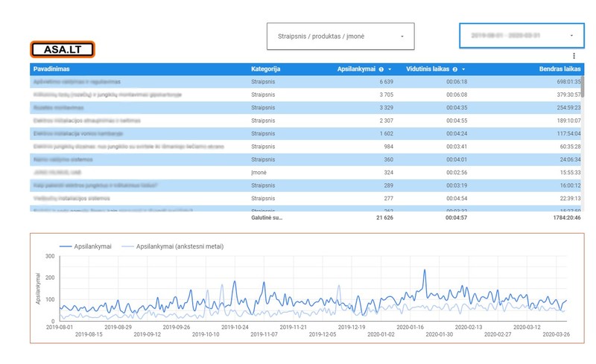Click average time 00:04:24
The image size is (596, 364).
coord(457,133)
